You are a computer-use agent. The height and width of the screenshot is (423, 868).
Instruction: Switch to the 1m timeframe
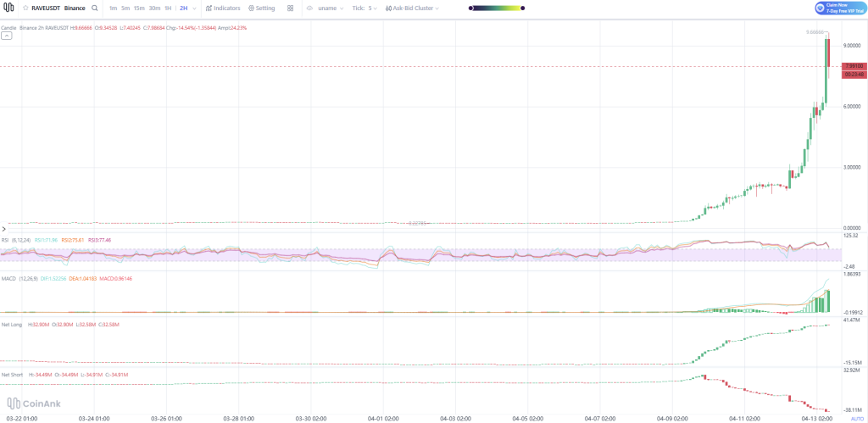(x=113, y=8)
